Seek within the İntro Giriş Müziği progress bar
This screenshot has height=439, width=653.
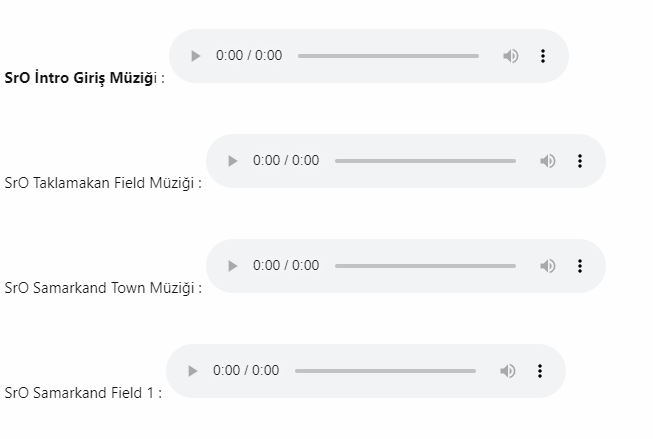click(x=388, y=56)
